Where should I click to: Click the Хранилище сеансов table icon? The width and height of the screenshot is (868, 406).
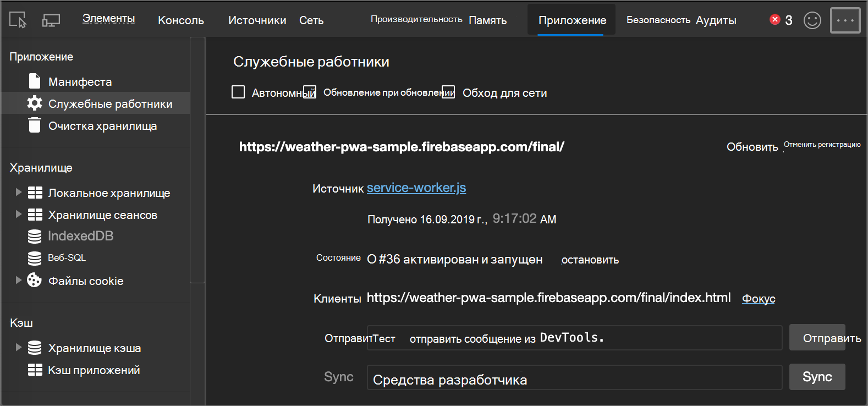tap(35, 215)
